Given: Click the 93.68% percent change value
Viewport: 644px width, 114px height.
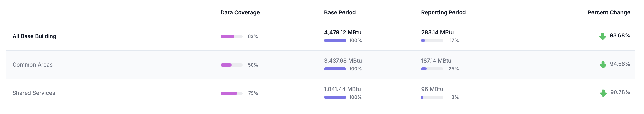Looking at the screenshot, I should point(619,35).
